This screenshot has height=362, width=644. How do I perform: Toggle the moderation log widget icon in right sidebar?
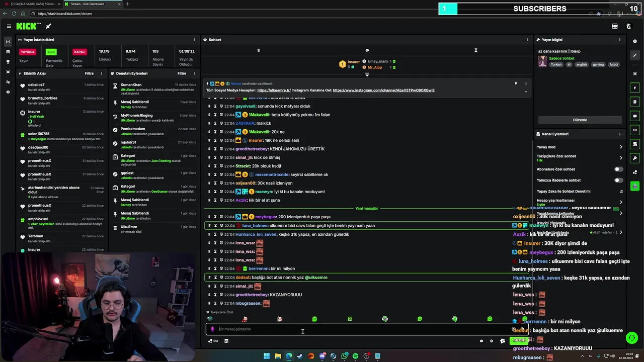635,102
